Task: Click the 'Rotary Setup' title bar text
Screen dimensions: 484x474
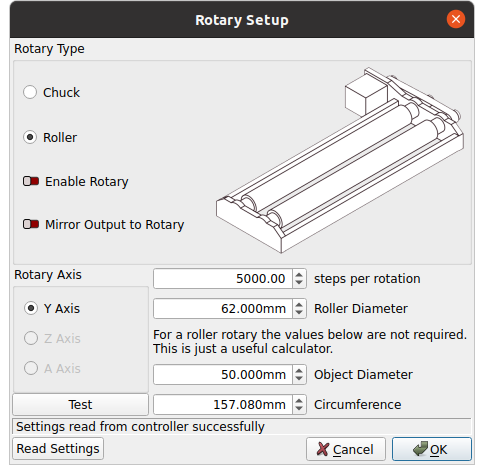Action: 242,20
